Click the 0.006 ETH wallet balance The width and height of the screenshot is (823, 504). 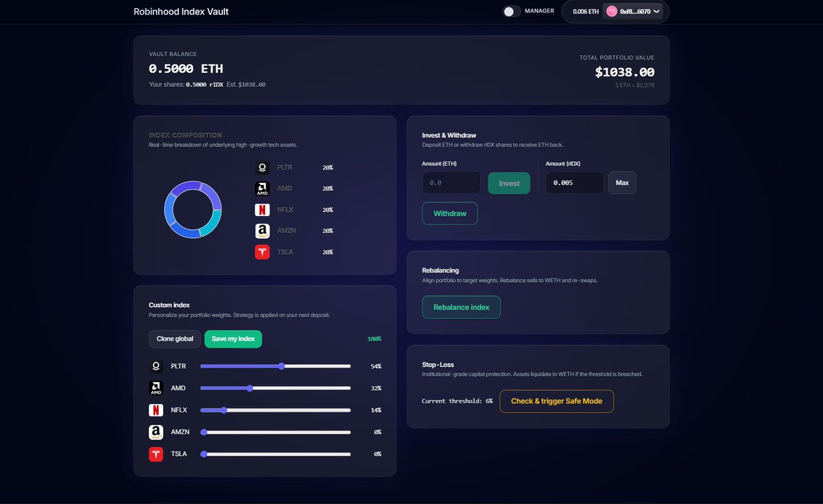(586, 12)
